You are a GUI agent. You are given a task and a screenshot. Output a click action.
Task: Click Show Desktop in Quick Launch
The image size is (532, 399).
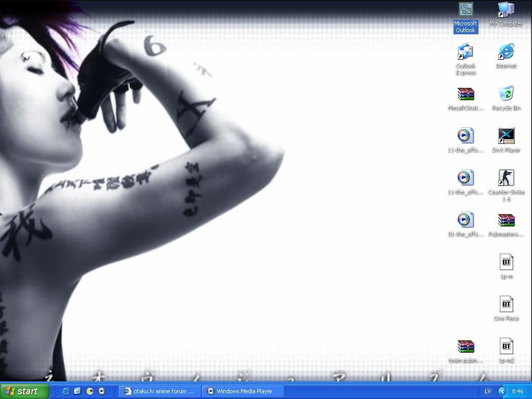[x=78, y=391]
